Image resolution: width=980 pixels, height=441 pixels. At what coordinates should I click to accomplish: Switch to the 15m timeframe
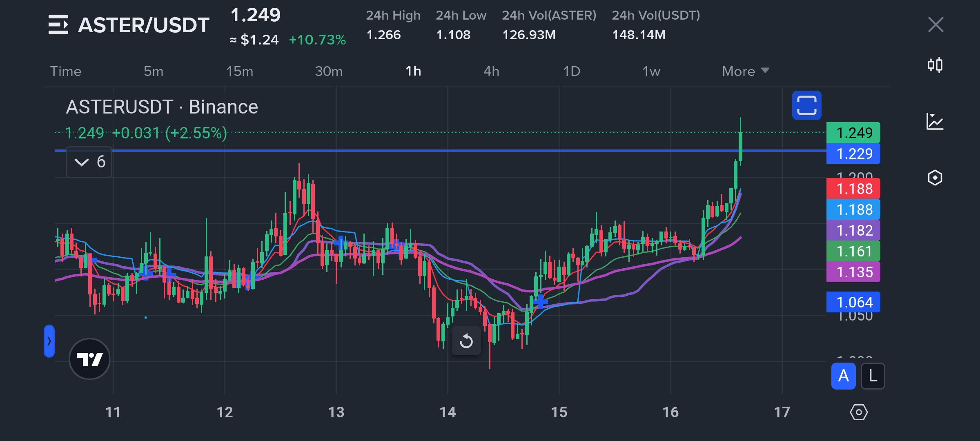[240, 71]
